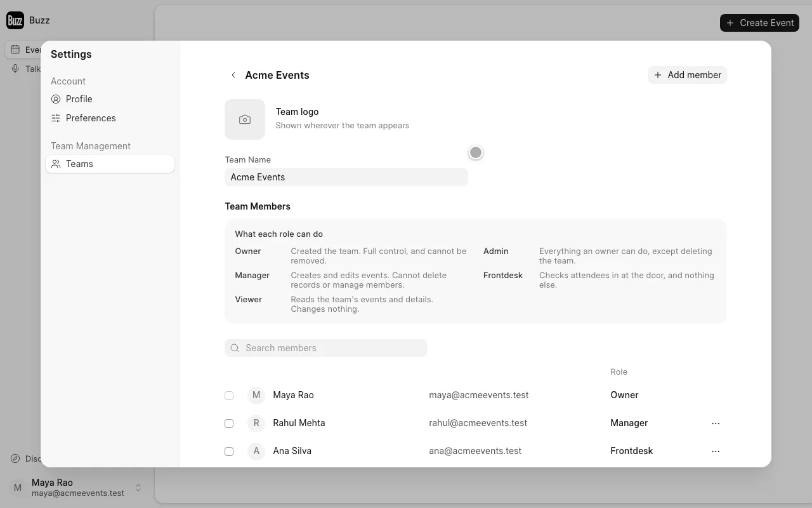Tick the checkbox for Maya Rao
The width and height of the screenshot is (812, 508).
pyautogui.click(x=229, y=396)
